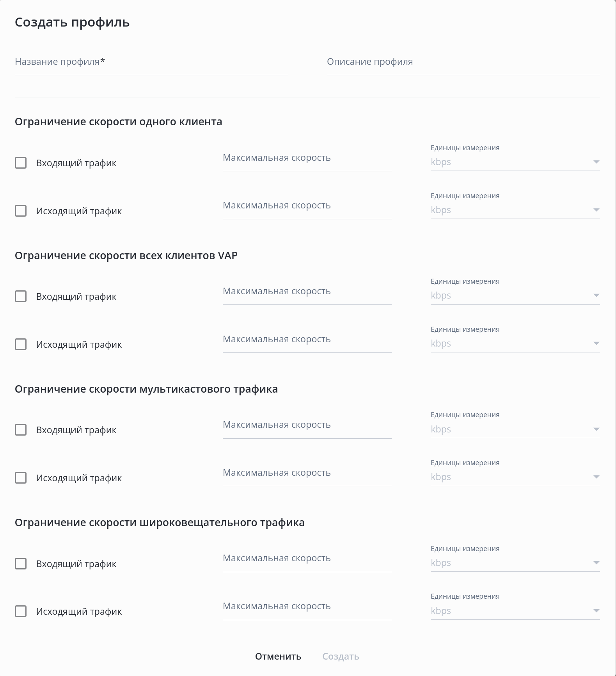
Task: Click the Создать button
Action: [341, 656]
